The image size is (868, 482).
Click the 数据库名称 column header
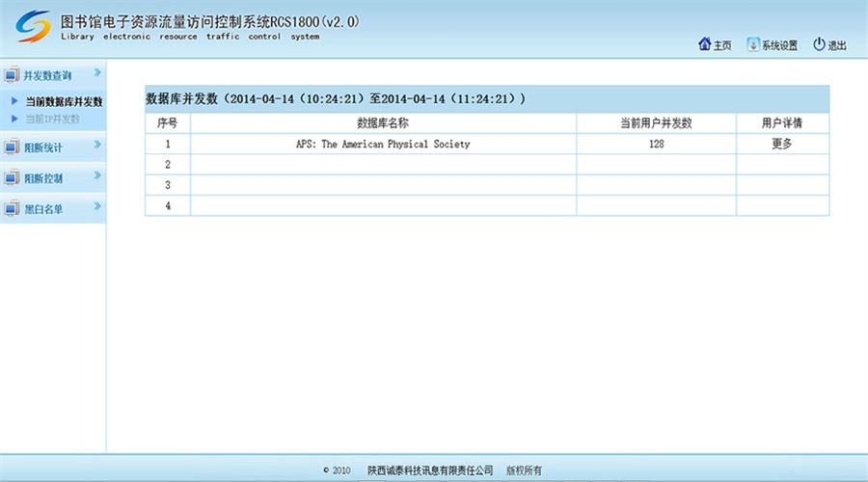tap(383, 123)
